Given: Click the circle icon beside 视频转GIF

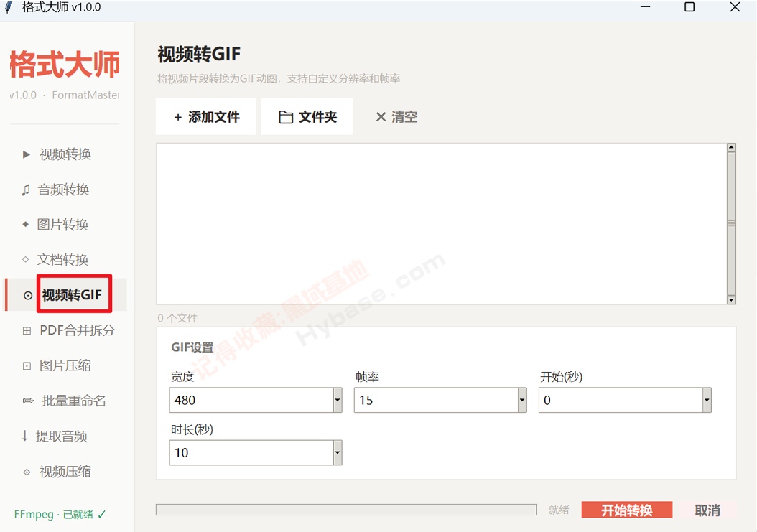Looking at the screenshot, I should (x=28, y=296).
